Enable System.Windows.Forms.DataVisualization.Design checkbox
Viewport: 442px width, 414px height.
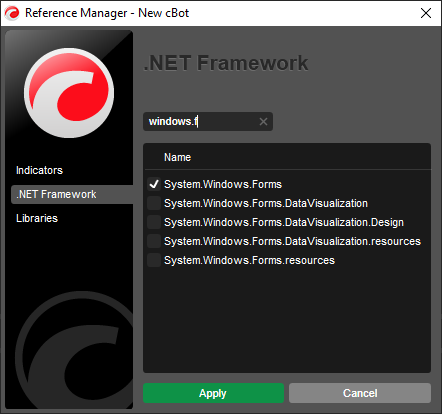point(154,222)
